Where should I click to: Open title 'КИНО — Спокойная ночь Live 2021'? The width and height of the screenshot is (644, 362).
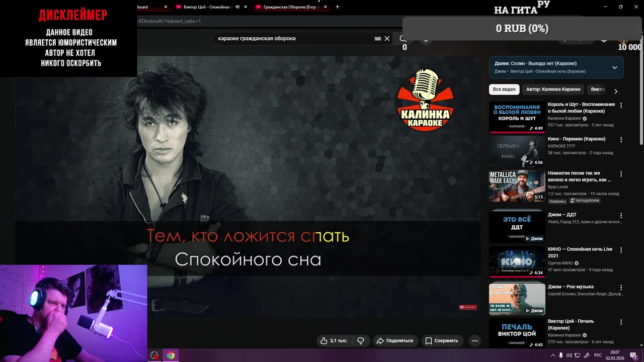tap(580, 252)
